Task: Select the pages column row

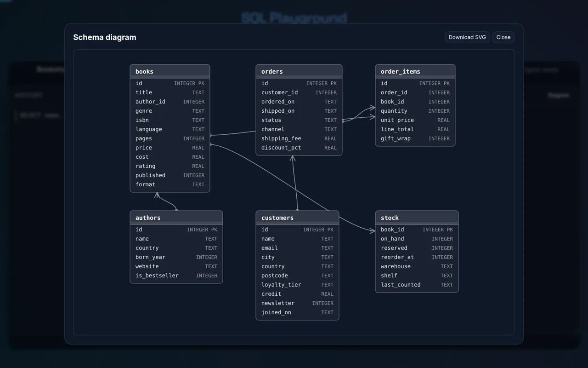Action: pos(170,138)
